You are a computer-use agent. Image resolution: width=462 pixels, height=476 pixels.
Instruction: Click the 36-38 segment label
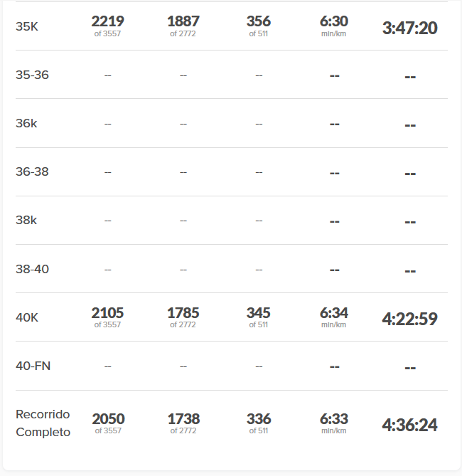[x=32, y=171]
